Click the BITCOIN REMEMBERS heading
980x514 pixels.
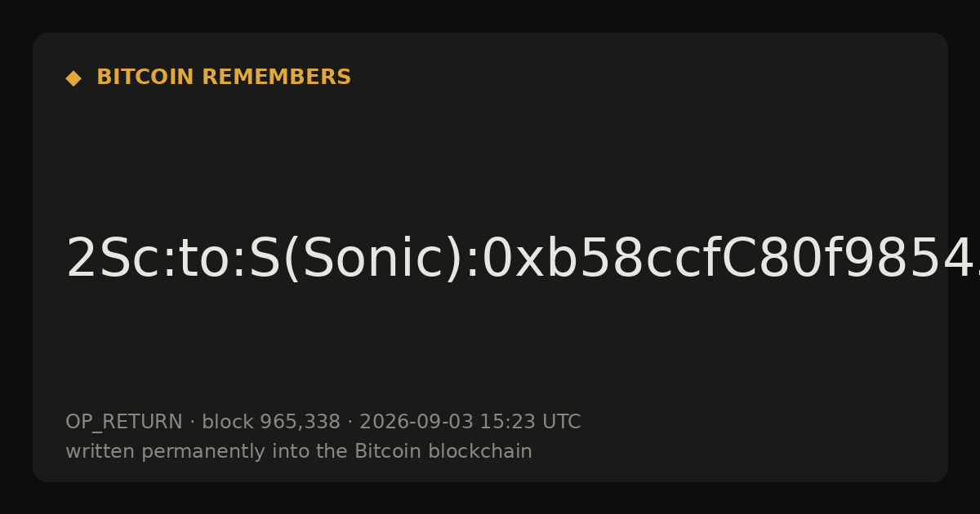(x=224, y=78)
